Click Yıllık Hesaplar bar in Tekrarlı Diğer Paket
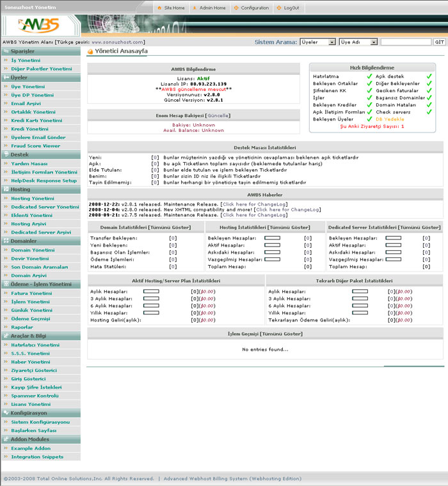 [360, 312]
